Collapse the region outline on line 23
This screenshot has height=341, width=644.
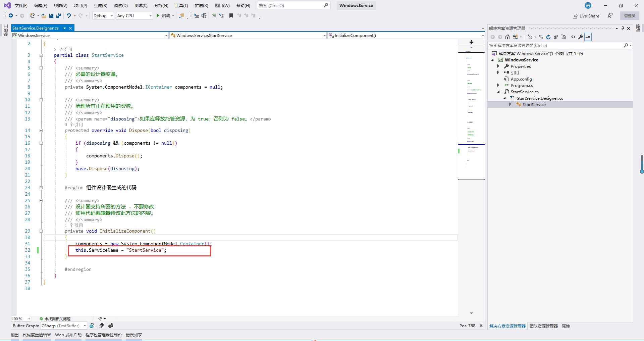point(41,188)
